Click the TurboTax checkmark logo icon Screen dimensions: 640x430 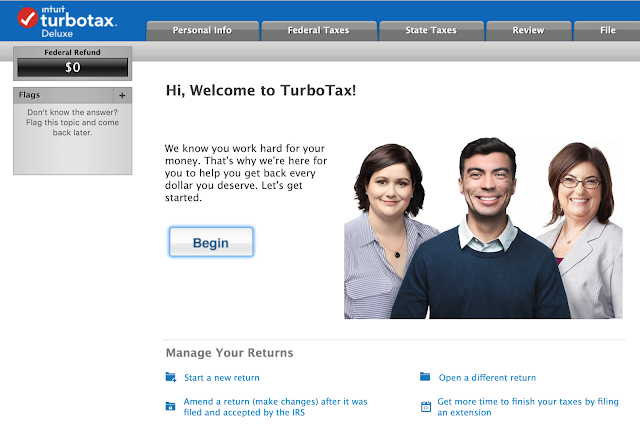point(27,18)
